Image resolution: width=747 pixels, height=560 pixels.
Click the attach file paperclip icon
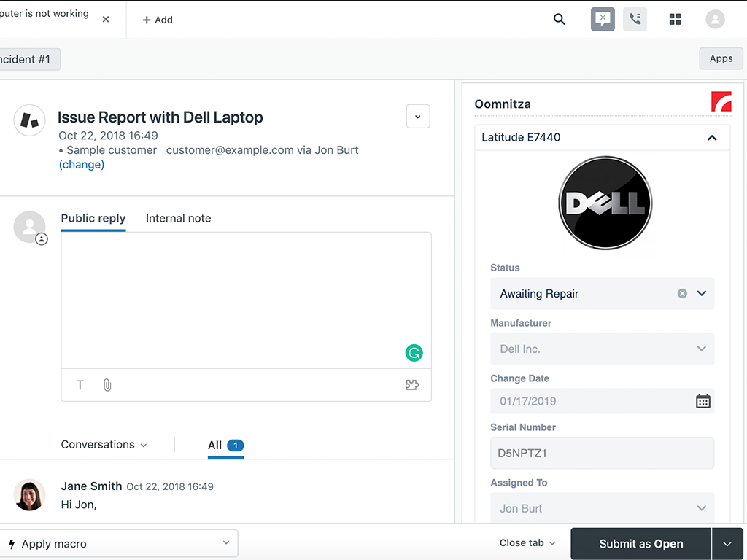click(x=107, y=385)
